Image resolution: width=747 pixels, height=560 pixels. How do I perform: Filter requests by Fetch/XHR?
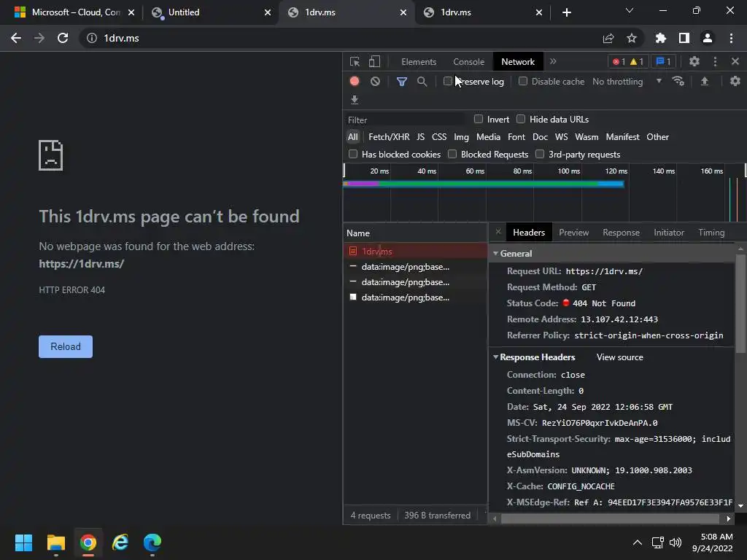click(x=389, y=136)
